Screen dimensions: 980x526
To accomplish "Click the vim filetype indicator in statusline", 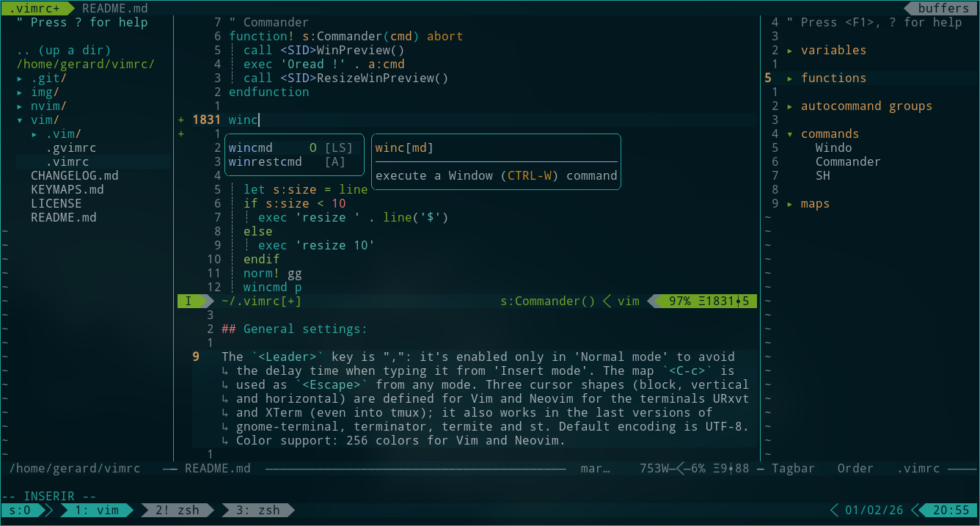I will 629,301.
